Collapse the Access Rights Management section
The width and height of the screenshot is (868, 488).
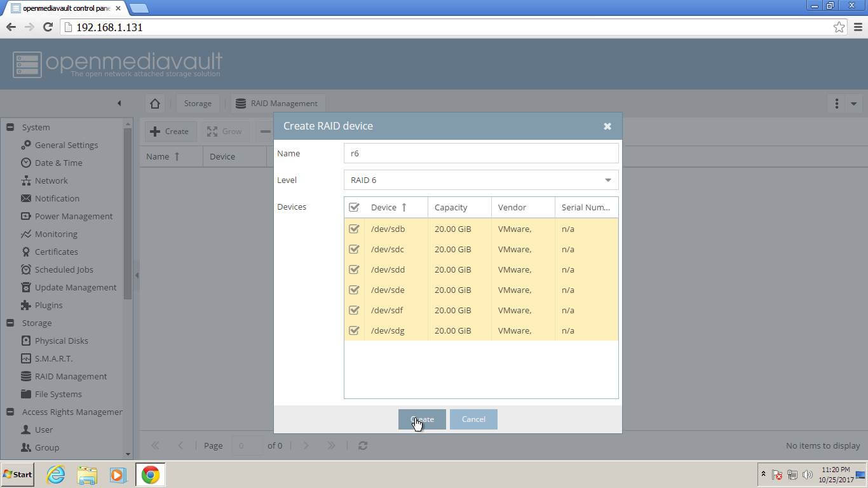tap(10, 412)
